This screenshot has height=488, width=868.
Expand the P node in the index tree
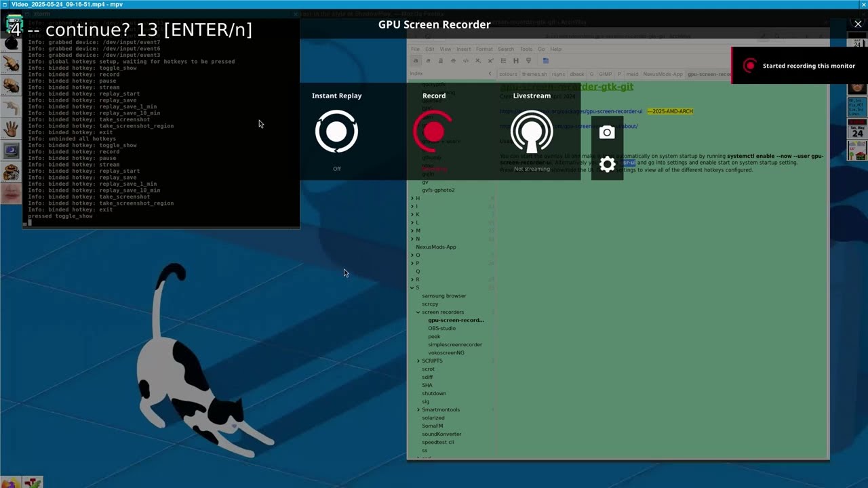pyautogui.click(x=412, y=263)
